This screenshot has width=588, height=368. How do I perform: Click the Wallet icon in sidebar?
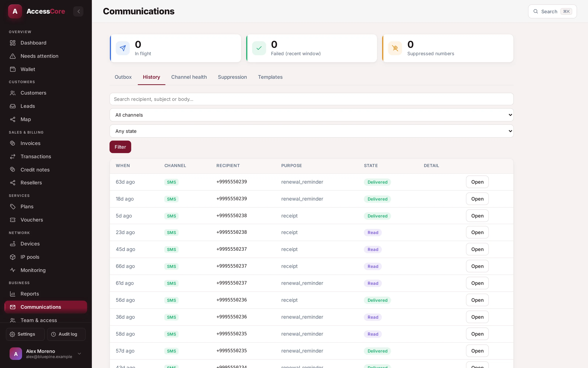point(13,69)
